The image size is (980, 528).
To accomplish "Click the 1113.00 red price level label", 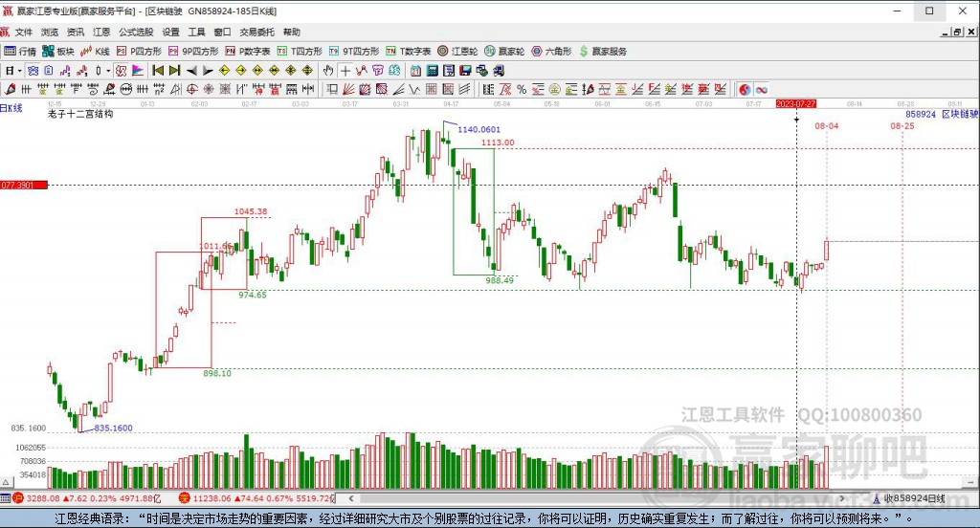I will pyautogui.click(x=498, y=143).
